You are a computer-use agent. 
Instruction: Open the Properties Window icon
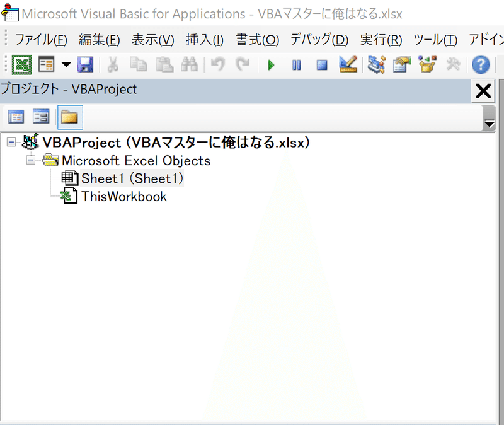pos(401,65)
